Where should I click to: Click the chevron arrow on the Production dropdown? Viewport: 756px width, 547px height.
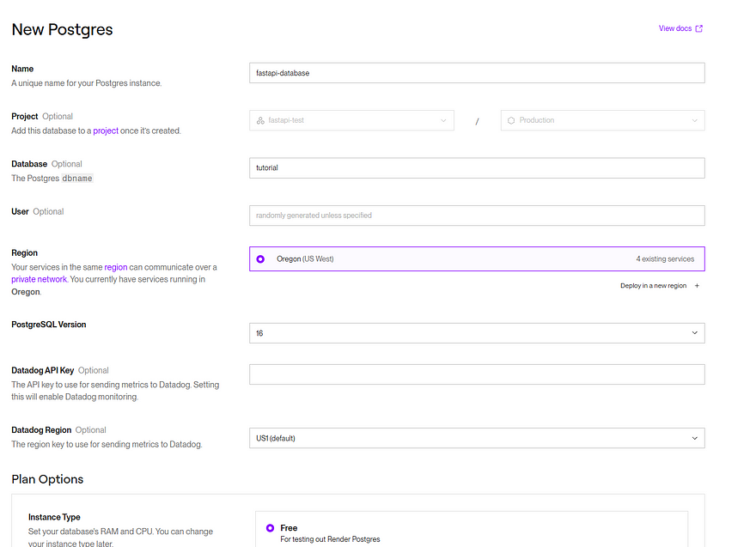pos(694,120)
